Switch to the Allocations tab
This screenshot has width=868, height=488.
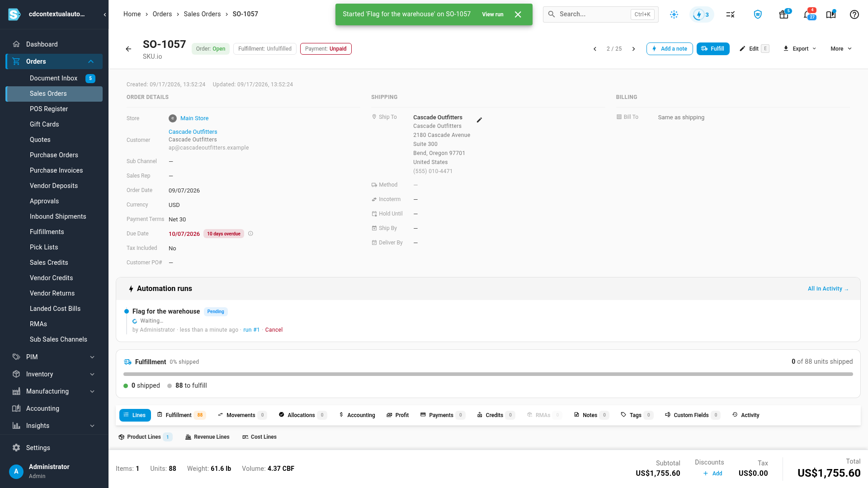pos(302,415)
